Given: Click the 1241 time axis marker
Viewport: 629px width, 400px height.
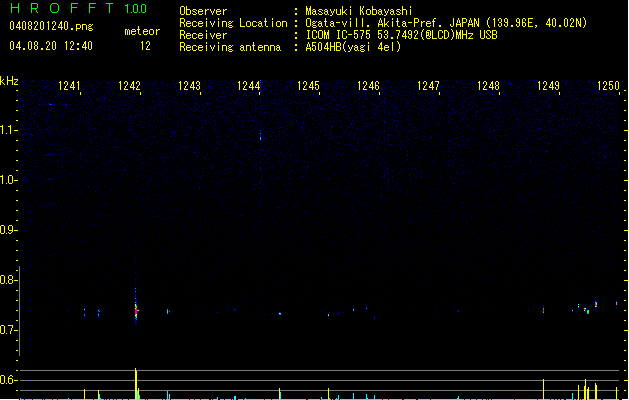Looking at the screenshot, I should (x=69, y=86).
